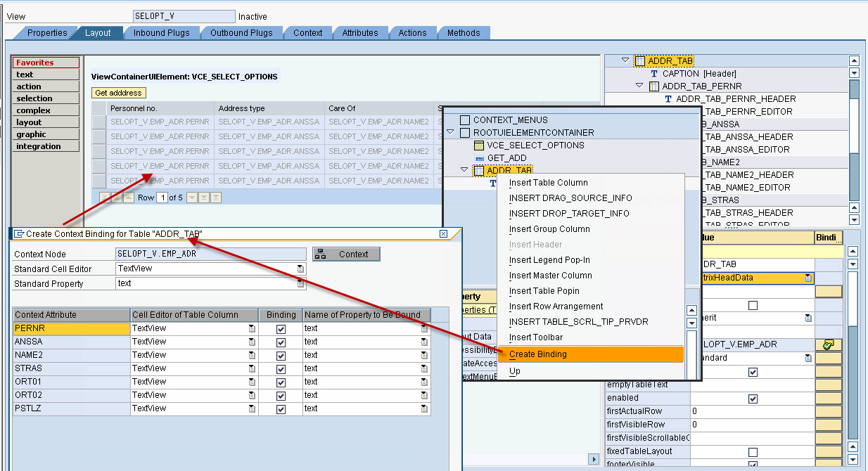Viewport: 868px width, 471px height.
Task: Open the Inbound Plugs tab
Action: pyautogui.click(x=161, y=33)
